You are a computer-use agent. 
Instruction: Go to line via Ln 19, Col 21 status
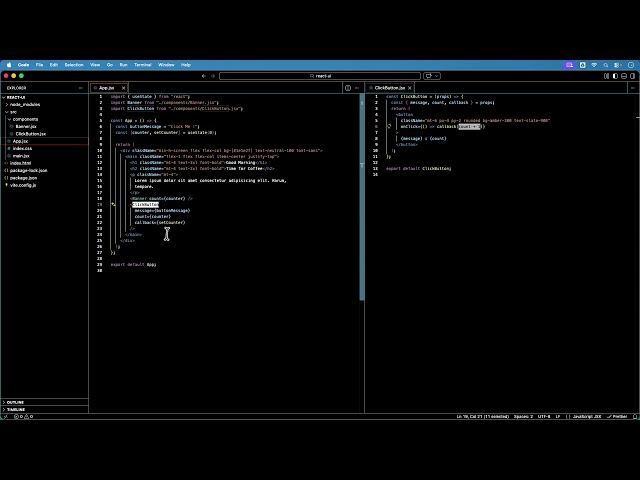point(482,417)
